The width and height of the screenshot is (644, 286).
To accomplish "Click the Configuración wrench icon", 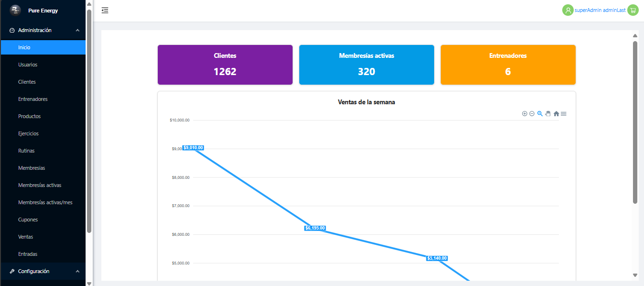I will tap(12, 271).
